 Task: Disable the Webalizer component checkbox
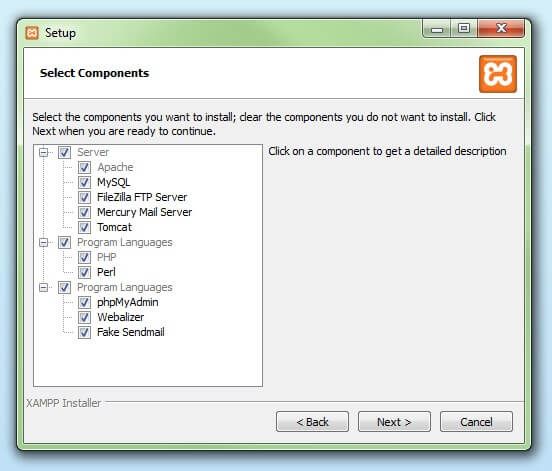pyautogui.click(x=84, y=318)
